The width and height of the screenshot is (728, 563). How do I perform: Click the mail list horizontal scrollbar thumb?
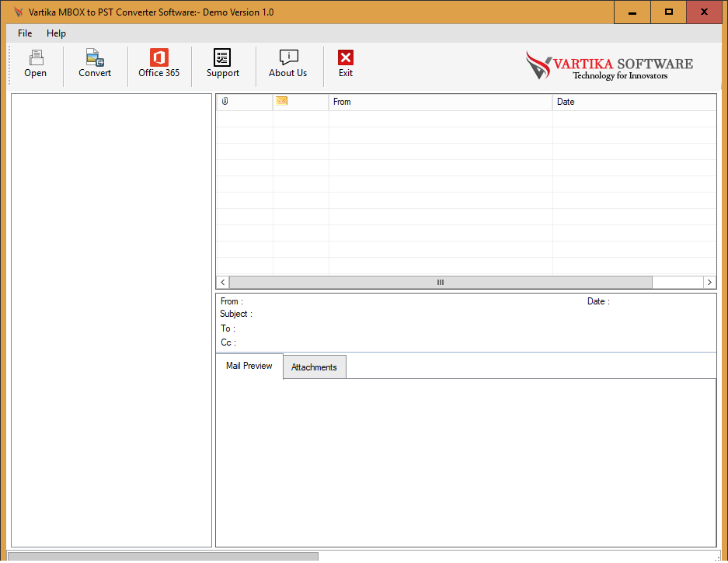pos(441,282)
